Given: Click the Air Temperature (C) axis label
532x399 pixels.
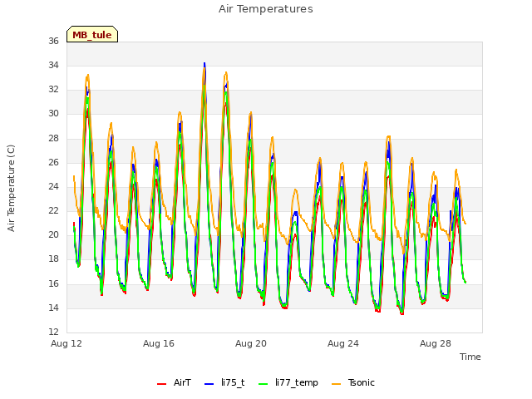Looking at the screenshot, I should tap(11, 188).
